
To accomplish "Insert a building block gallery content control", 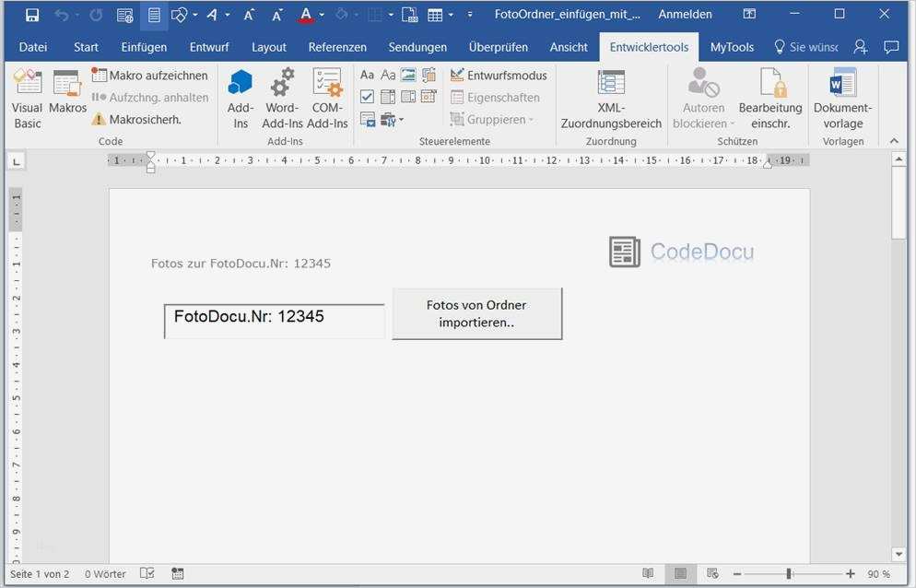I will [429, 75].
